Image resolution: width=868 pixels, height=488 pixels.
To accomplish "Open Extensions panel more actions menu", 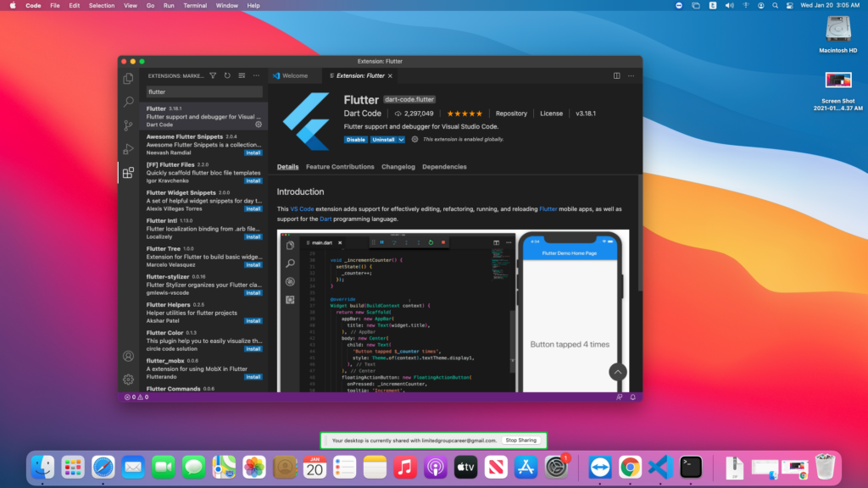I will [x=256, y=75].
